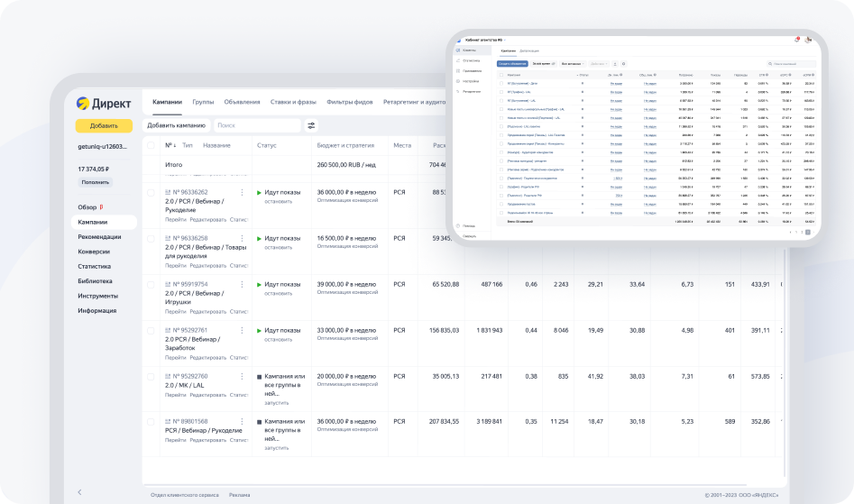This screenshot has height=504, width=854.
Task: Open Конверсии in the sidebar
Action: pyautogui.click(x=94, y=252)
